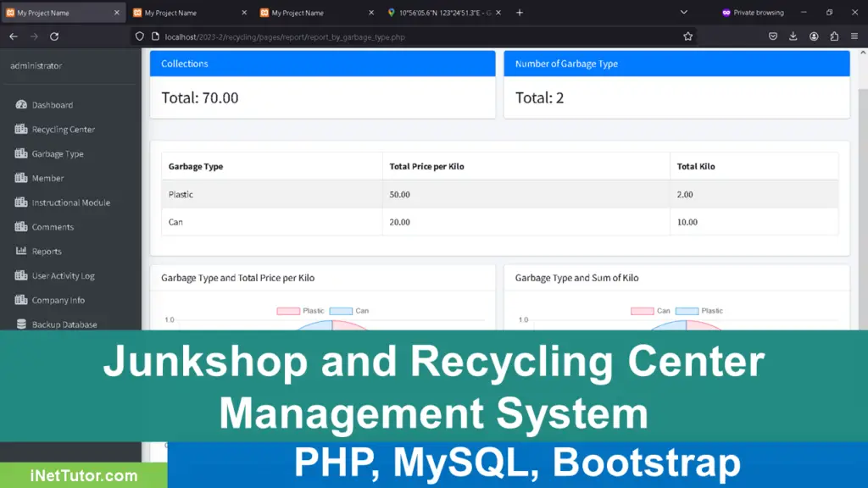
Task: Click the Recycling Center sidebar icon
Action: coord(21,130)
